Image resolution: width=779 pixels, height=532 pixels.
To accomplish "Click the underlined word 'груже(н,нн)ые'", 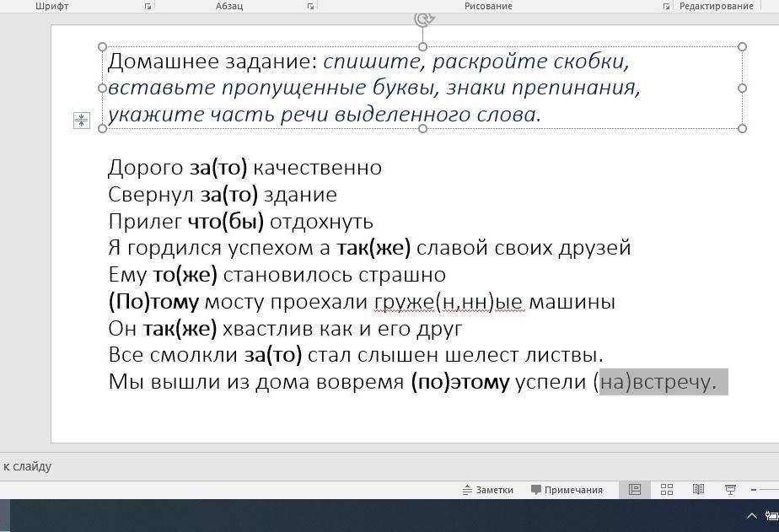I will coord(449,302).
